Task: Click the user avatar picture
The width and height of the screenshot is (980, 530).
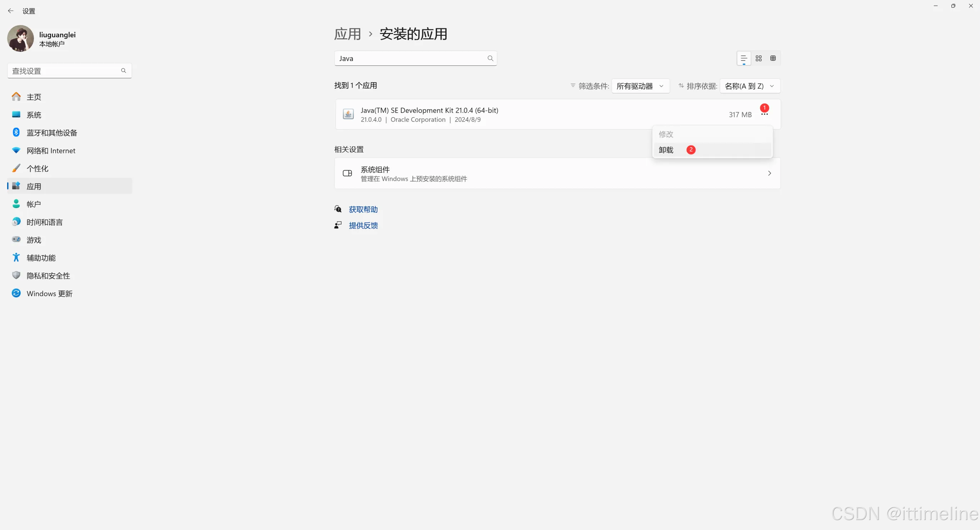Action: point(21,39)
